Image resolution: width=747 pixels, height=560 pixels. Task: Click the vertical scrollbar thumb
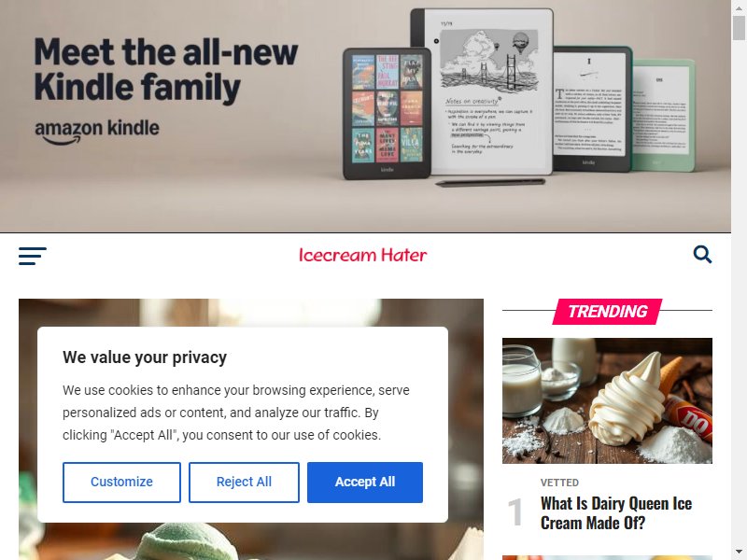click(739, 28)
